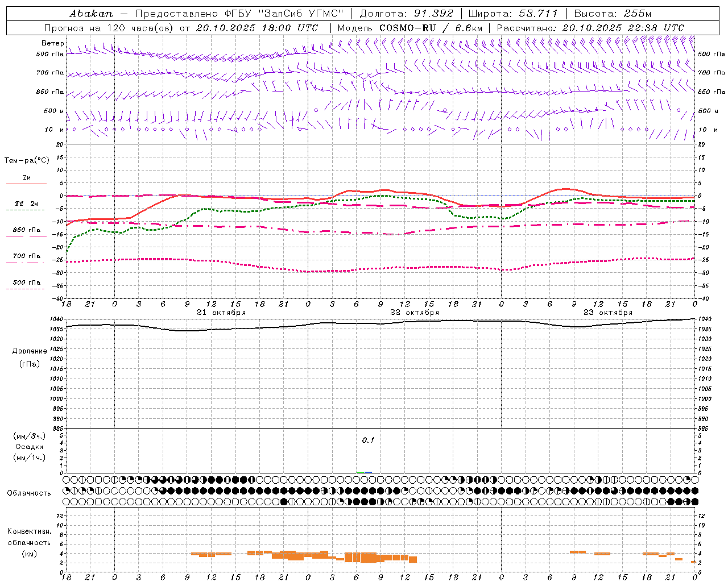The height and width of the screenshot is (582, 728).
Task: Select the 'Предоставлено ФГБУ "ЗапСиб УГМС"' provider text
Action: click(239, 14)
